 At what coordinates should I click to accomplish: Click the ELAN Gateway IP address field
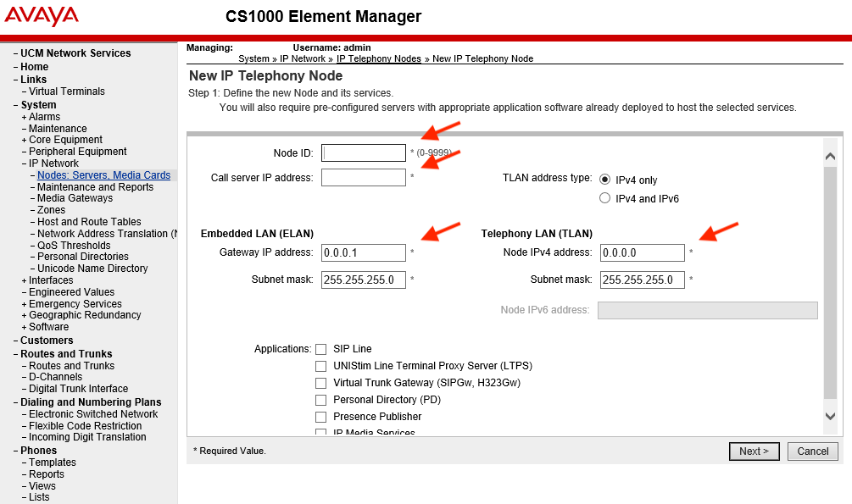pos(364,252)
